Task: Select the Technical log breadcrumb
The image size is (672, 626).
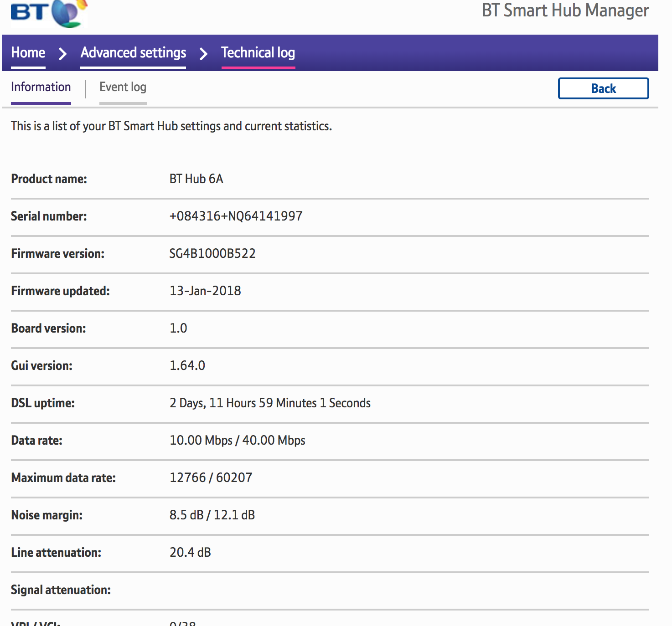Action: 258,53
